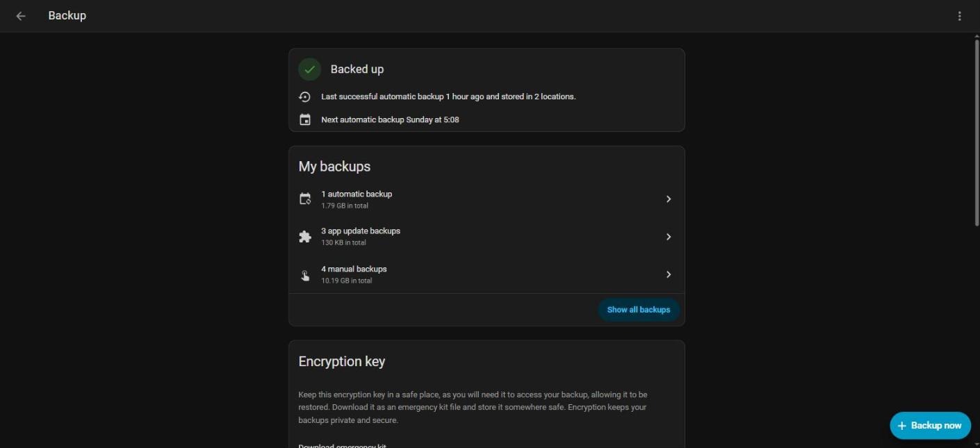Click the manual backups hand icon
Screen dimensions: 980x448
pyautogui.click(x=304, y=275)
